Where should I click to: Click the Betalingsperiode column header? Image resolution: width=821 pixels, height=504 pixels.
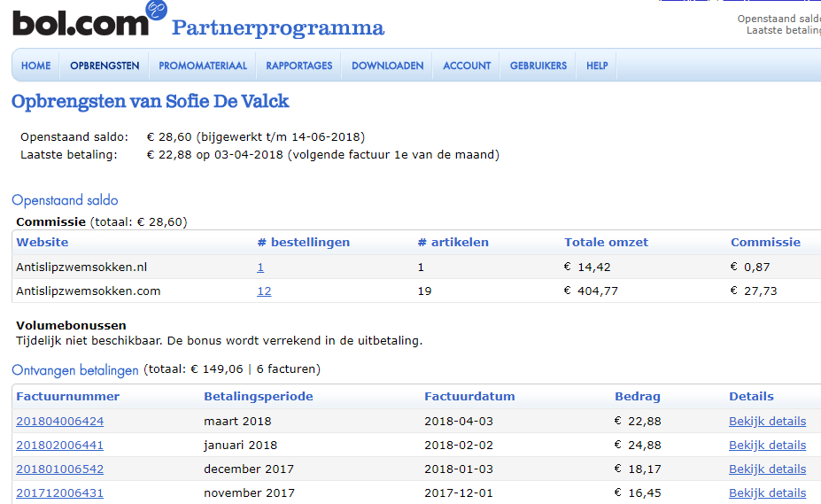point(258,397)
